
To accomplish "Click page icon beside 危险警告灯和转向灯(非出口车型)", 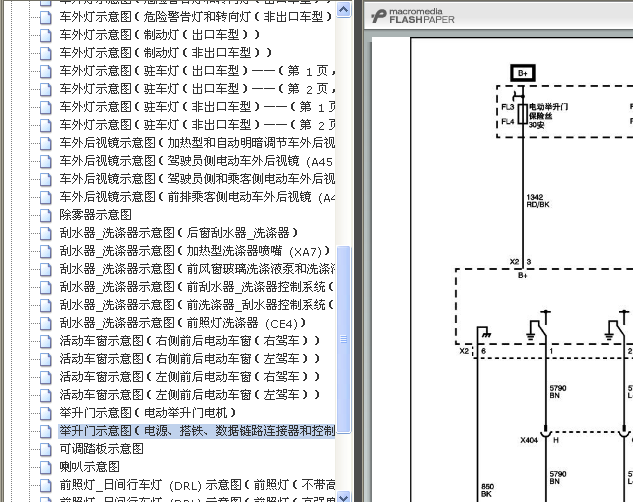I will 46,17.
